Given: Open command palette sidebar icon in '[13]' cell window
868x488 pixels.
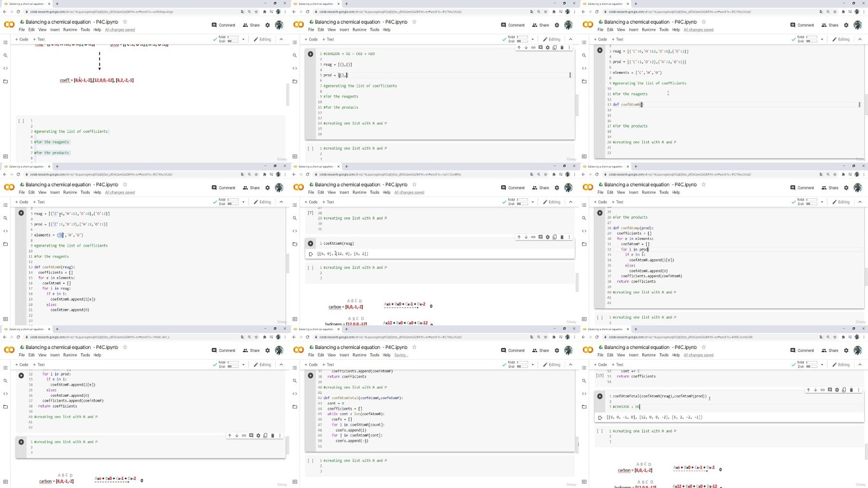Looking at the screenshot, I should click(584, 481).
